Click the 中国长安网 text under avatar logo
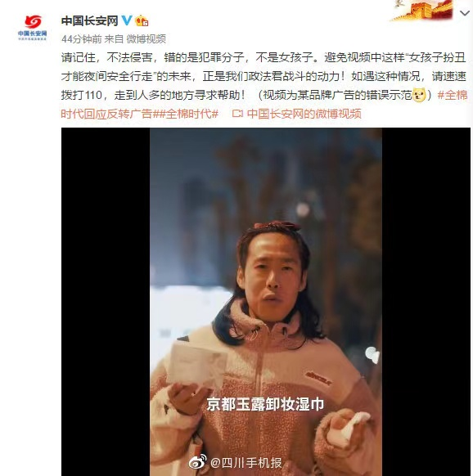473x476 pixels. (x=32, y=33)
